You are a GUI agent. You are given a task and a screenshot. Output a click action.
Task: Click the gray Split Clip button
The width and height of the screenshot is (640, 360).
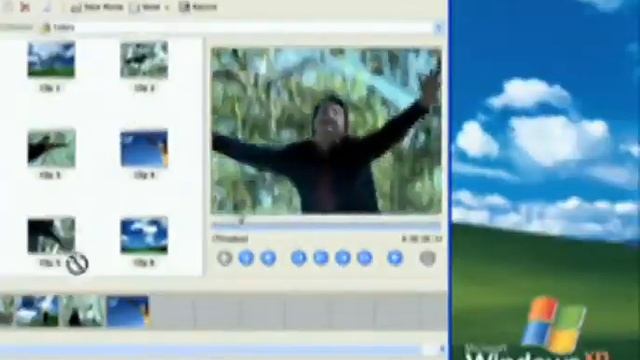pos(428,258)
